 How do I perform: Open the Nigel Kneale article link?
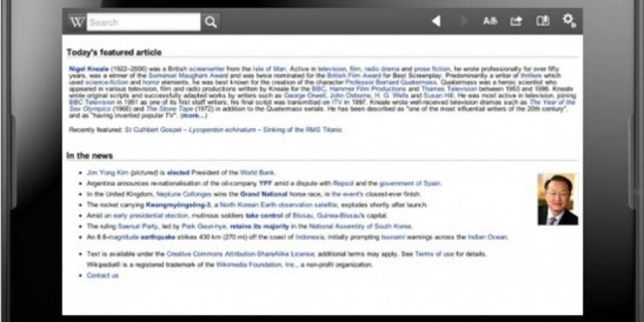point(89,69)
